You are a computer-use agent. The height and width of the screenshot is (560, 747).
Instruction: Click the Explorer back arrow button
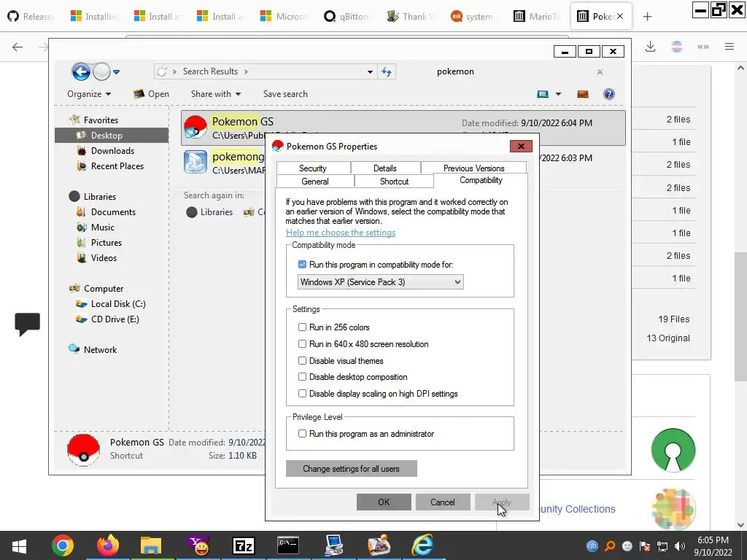click(81, 72)
